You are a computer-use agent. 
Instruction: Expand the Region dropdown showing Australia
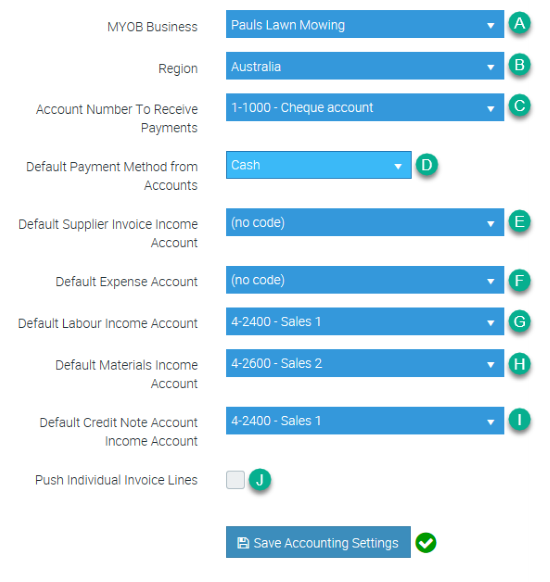[365, 66]
